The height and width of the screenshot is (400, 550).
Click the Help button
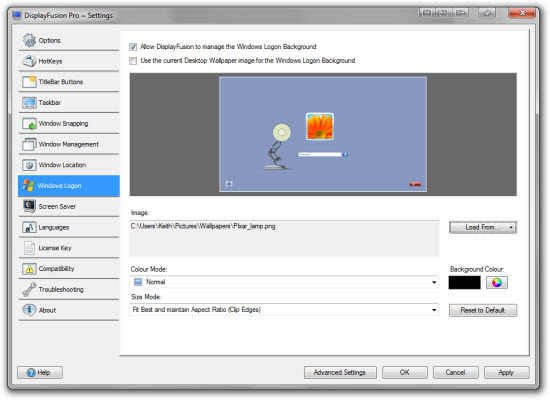click(40, 372)
